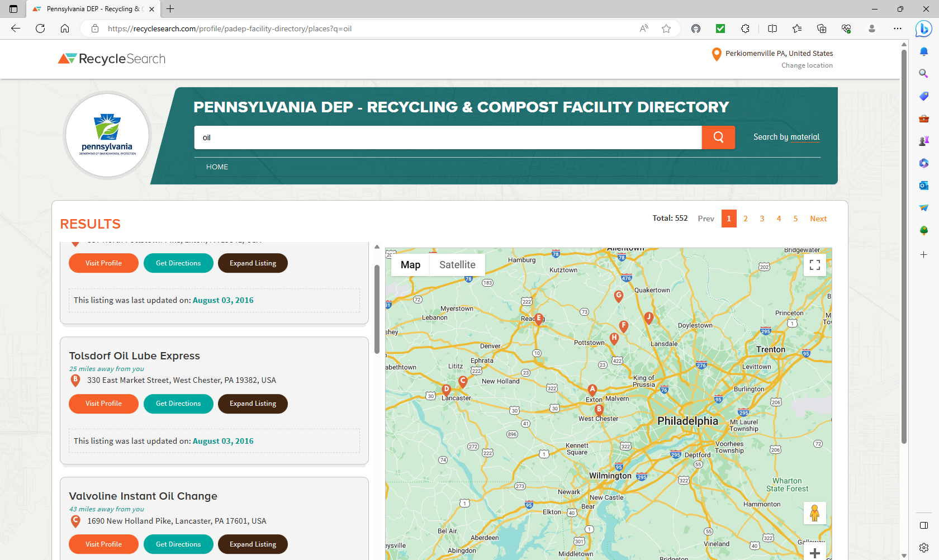The height and width of the screenshot is (560, 939).
Task: Select the Map view tab
Action: (410, 265)
